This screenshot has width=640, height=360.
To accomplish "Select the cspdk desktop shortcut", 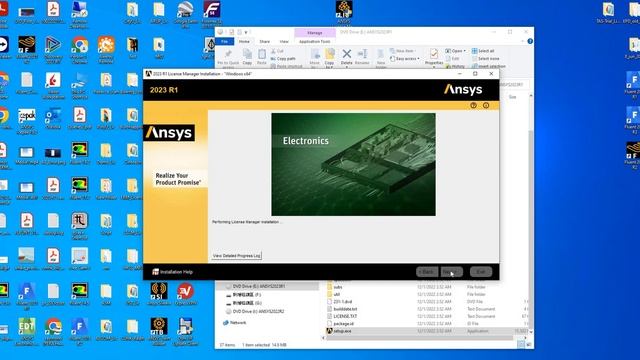I will pyautogui.click(x=27, y=121).
